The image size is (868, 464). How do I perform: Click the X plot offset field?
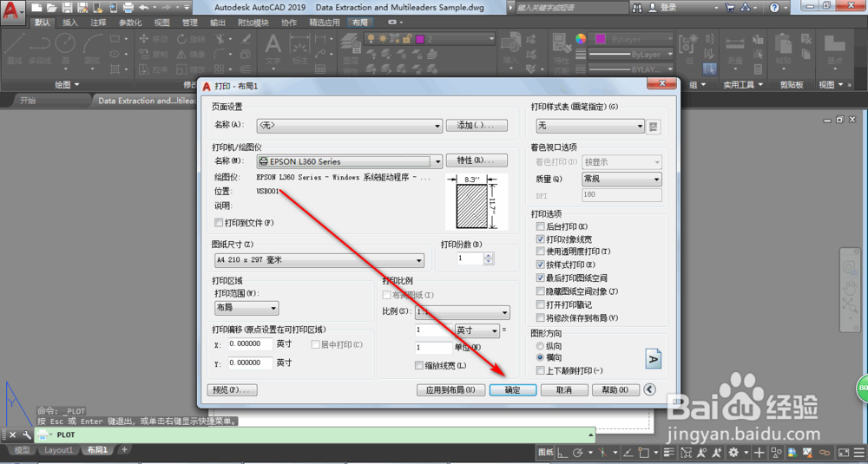pyautogui.click(x=251, y=344)
